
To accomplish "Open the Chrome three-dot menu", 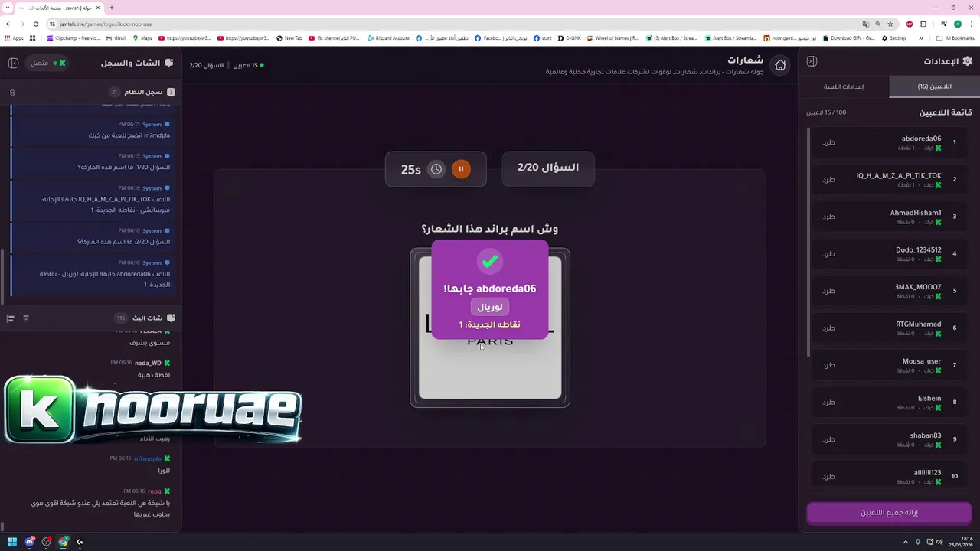I will tap(972, 24).
